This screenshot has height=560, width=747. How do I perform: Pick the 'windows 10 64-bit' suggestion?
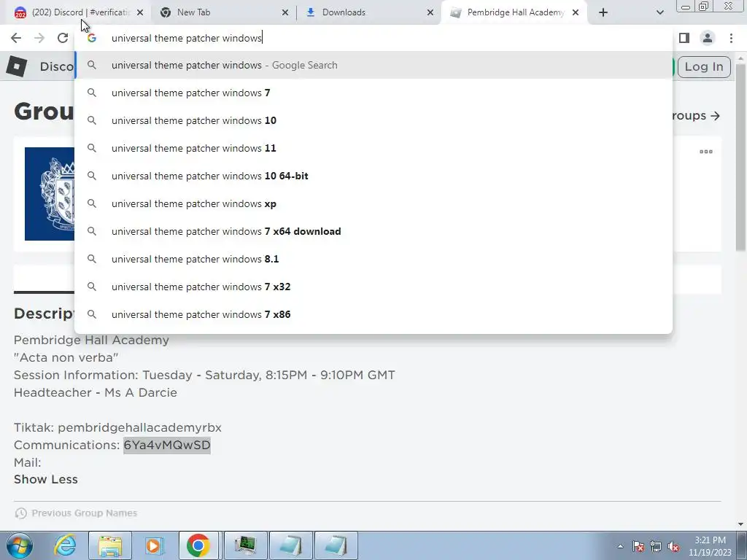(374, 176)
